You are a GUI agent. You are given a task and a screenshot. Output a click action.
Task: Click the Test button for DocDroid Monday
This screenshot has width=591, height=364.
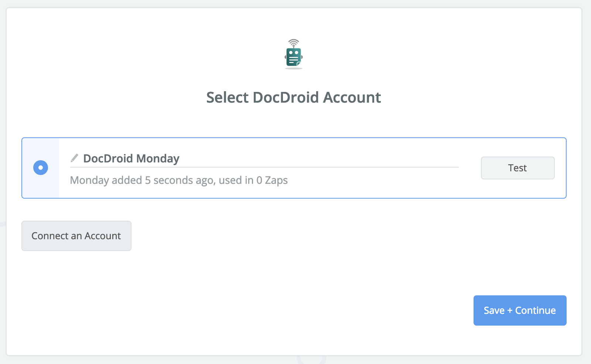[517, 168]
